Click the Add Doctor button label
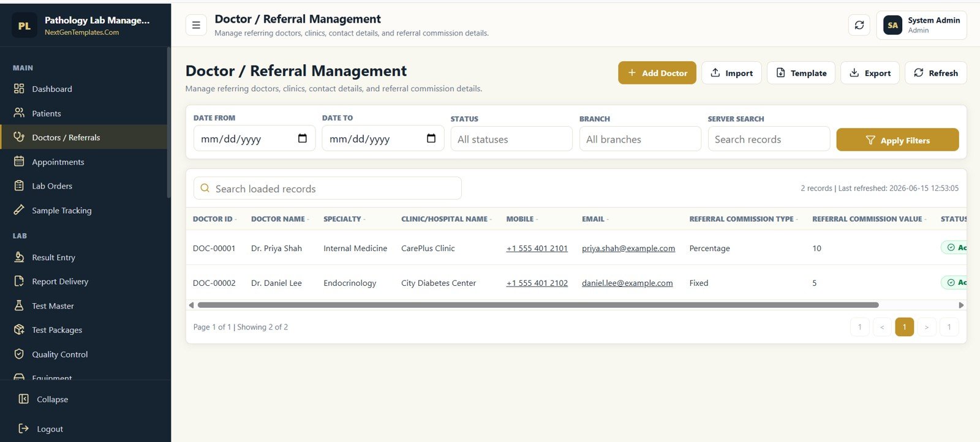The width and height of the screenshot is (980, 442). coord(665,73)
